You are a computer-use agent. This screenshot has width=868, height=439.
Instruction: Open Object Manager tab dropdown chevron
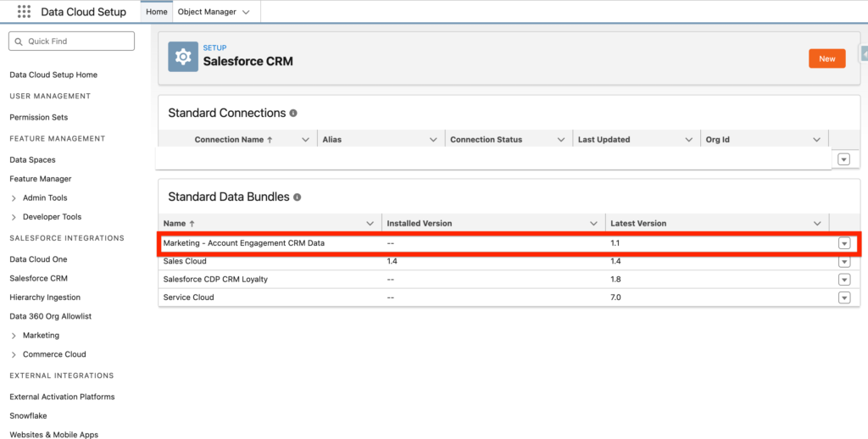click(246, 12)
